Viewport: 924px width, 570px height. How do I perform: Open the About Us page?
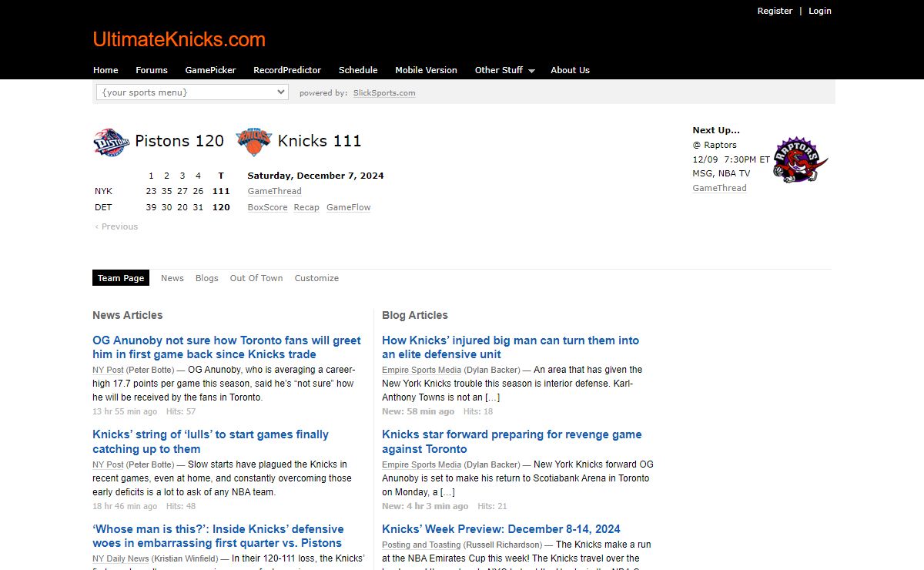point(570,70)
